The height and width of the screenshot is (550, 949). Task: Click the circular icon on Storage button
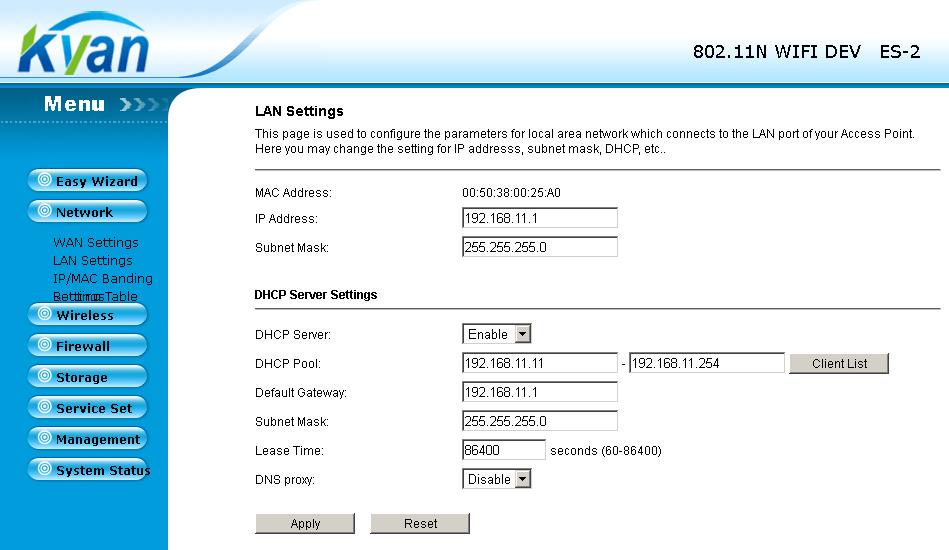[x=44, y=376]
